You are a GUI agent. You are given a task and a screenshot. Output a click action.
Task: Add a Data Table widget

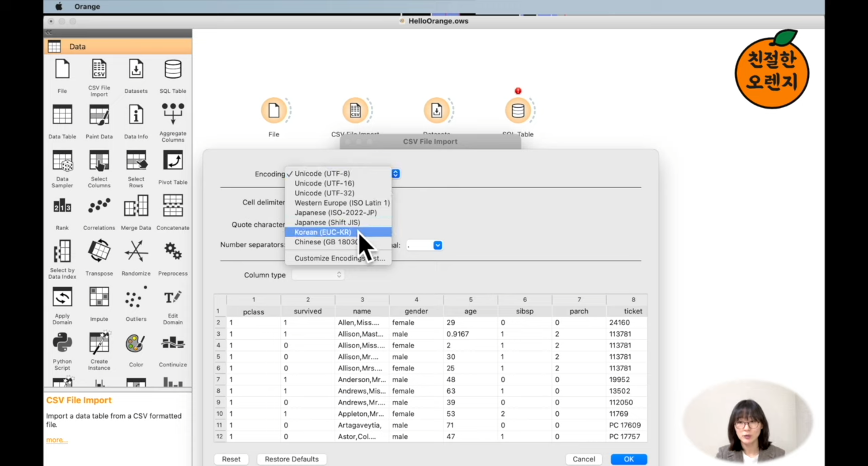pyautogui.click(x=62, y=122)
